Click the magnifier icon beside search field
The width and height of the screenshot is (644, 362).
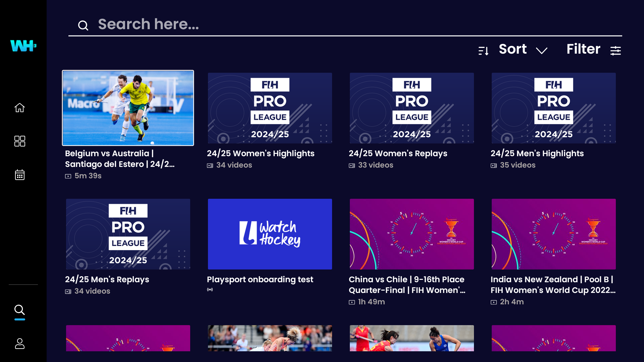(83, 25)
